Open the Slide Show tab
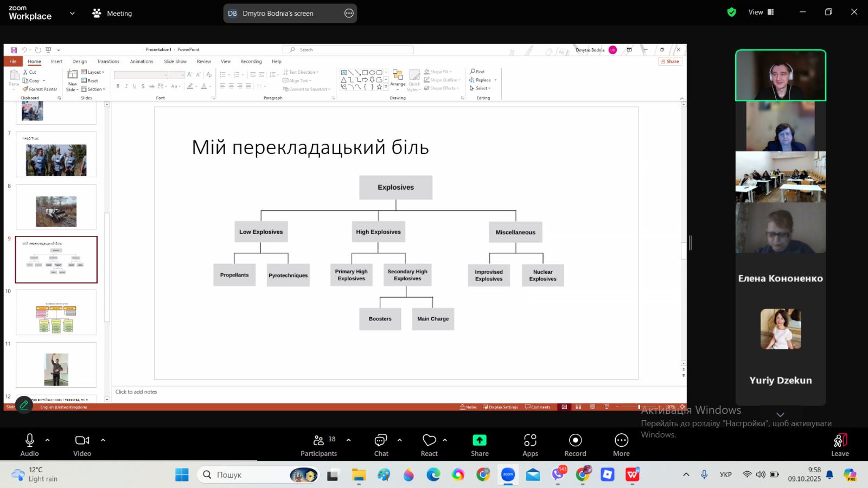 tap(175, 61)
